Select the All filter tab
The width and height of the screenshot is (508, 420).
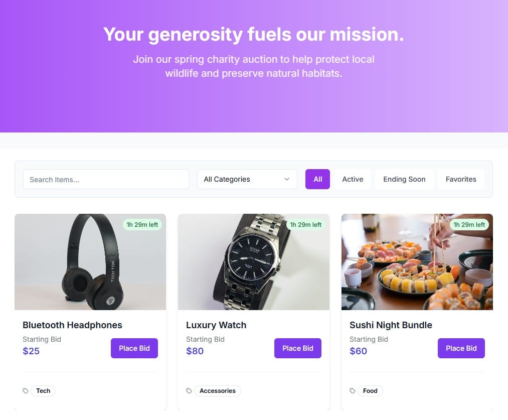[x=317, y=179]
